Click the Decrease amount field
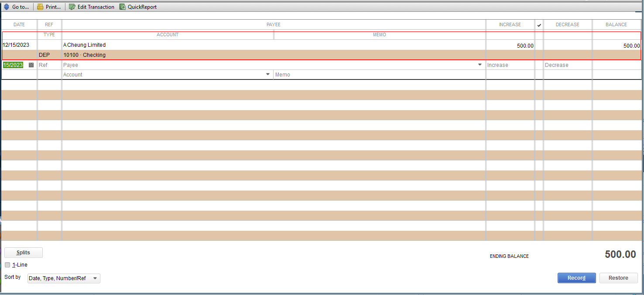This screenshot has height=295, width=644. click(x=568, y=65)
